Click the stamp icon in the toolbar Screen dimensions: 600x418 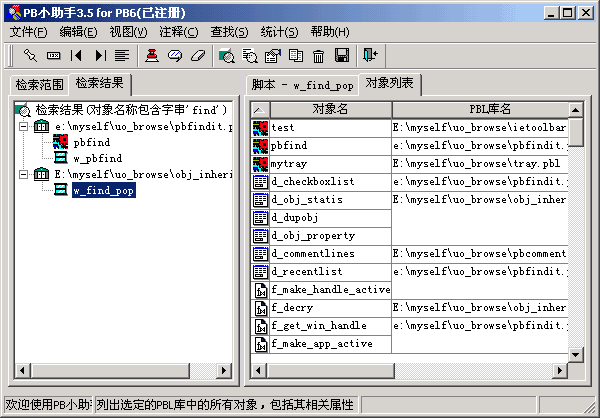click(152, 55)
